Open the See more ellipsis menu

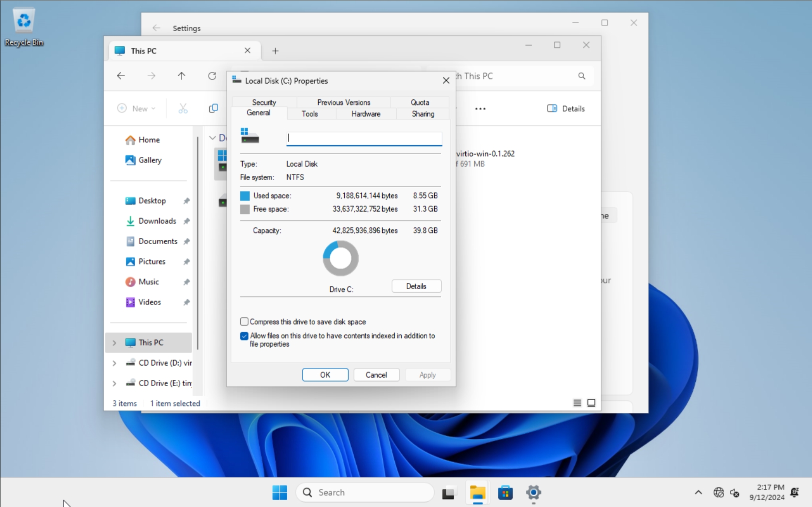pyautogui.click(x=480, y=108)
